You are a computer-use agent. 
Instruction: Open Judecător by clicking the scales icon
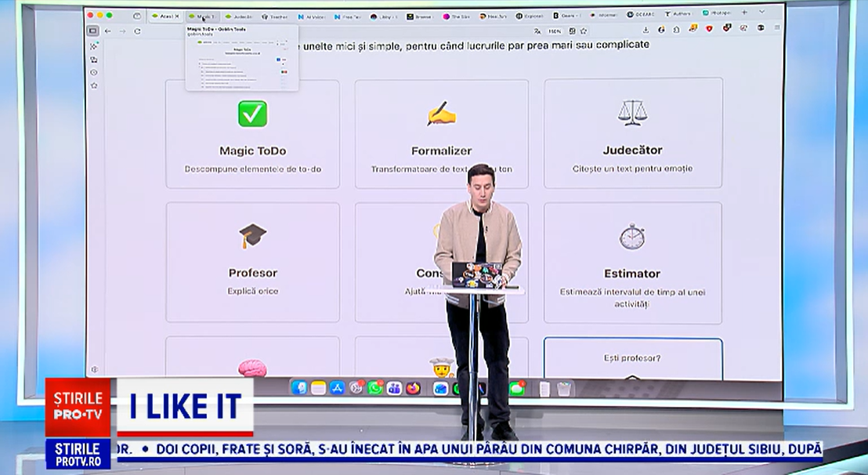tap(632, 114)
